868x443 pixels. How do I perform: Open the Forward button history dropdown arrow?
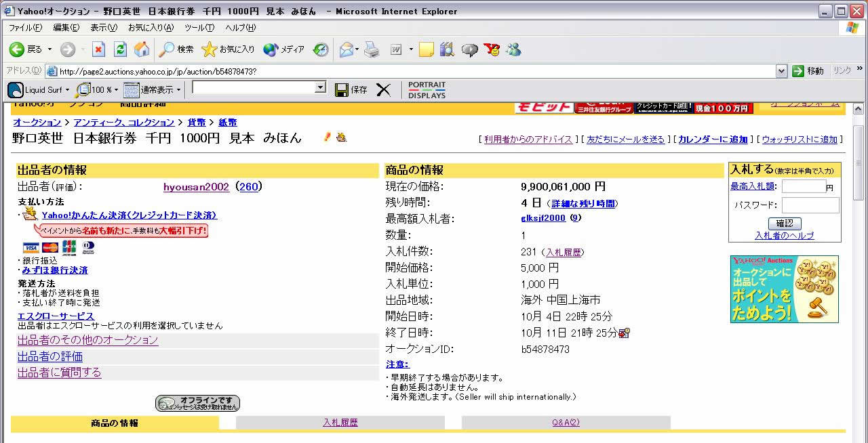(x=82, y=49)
